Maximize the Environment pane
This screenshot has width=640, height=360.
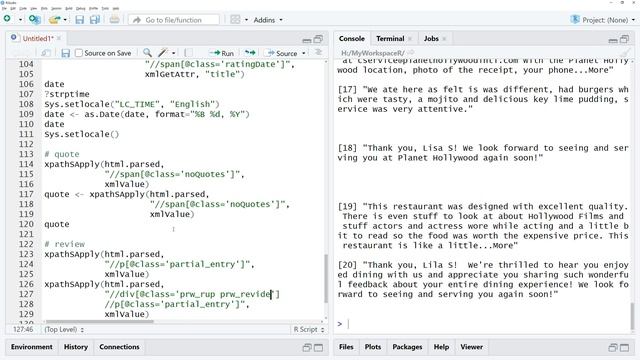pos(318,347)
